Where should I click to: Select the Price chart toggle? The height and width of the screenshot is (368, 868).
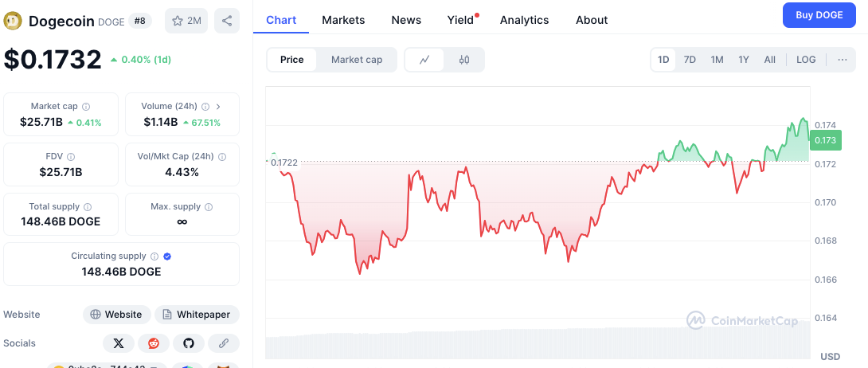pos(291,60)
